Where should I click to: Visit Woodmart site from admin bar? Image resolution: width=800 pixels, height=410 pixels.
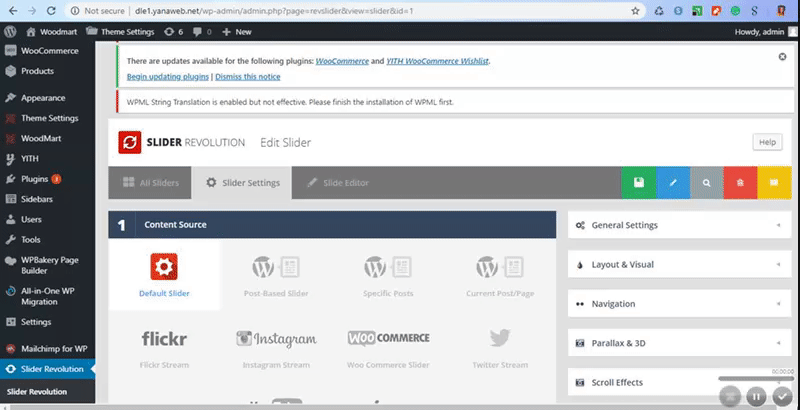click(x=52, y=32)
